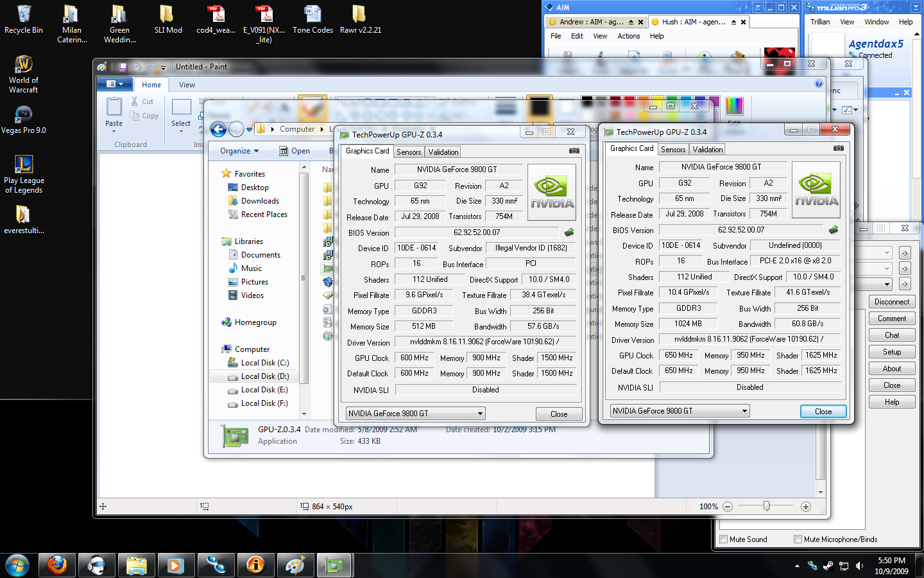Click the GPU-Z taskbar icon
The width and height of the screenshot is (924, 578).
334,565
